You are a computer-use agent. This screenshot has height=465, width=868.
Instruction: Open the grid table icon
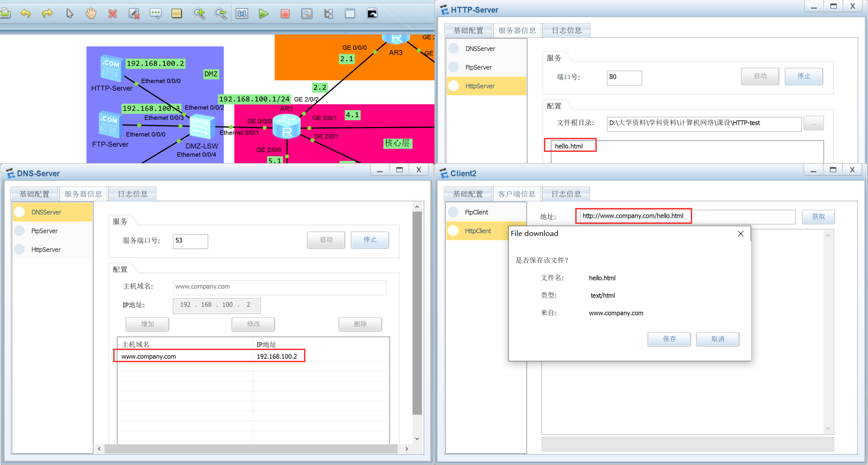(350, 14)
